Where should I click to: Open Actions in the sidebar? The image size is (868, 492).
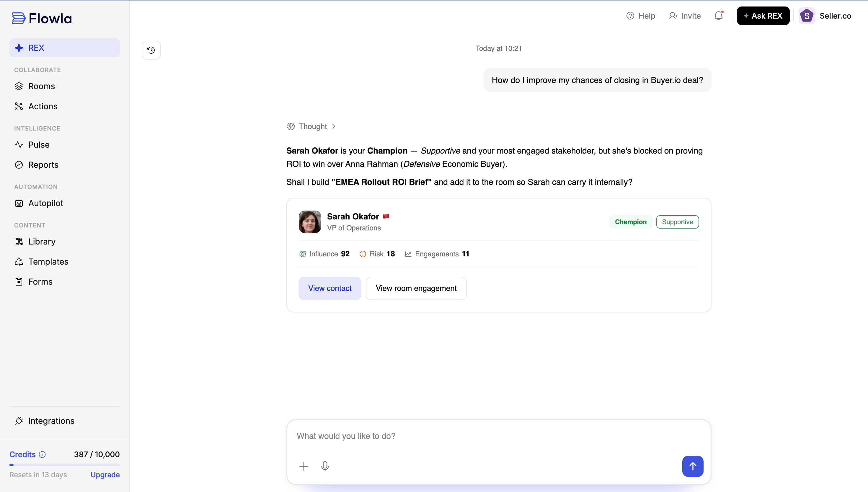[64, 106]
